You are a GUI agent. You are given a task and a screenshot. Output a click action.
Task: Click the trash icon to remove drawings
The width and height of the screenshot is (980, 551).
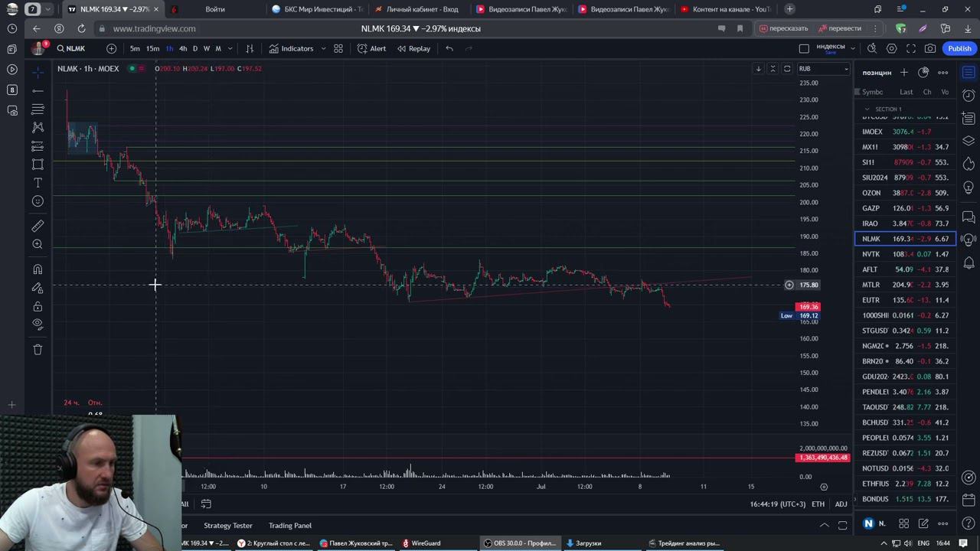[x=38, y=350]
